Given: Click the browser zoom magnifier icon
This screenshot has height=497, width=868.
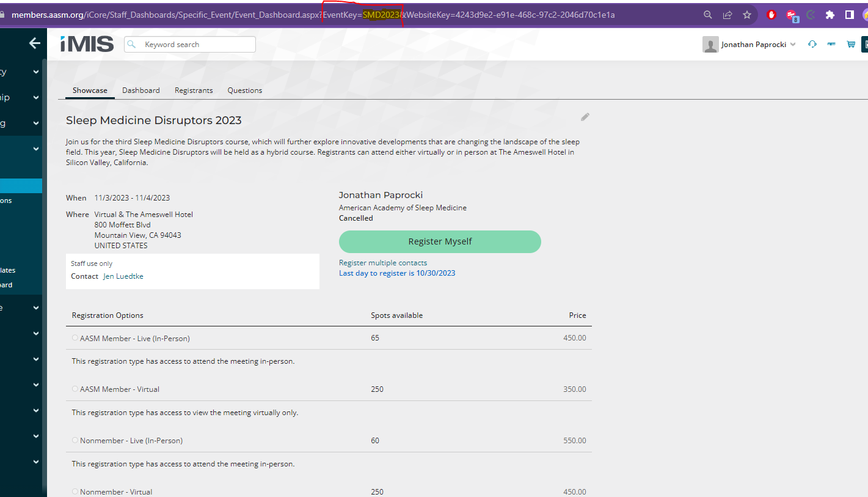Looking at the screenshot, I should point(708,15).
